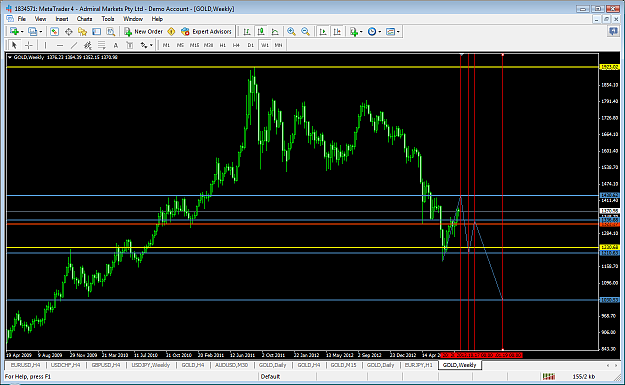The height and width of the screenshot is (385, 625).
Task: Switch to the AUDUSD,M30 chart tab
Action: tap(232, 365)
